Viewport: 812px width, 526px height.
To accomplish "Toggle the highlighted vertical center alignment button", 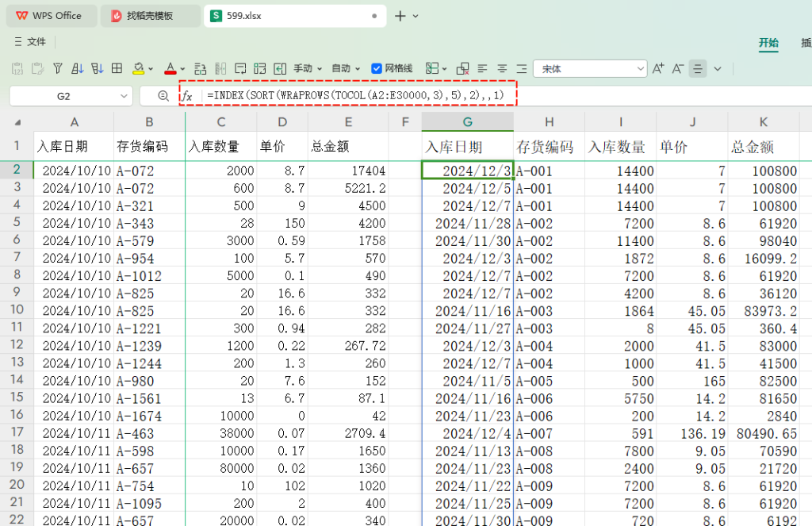I will point(698,68).
